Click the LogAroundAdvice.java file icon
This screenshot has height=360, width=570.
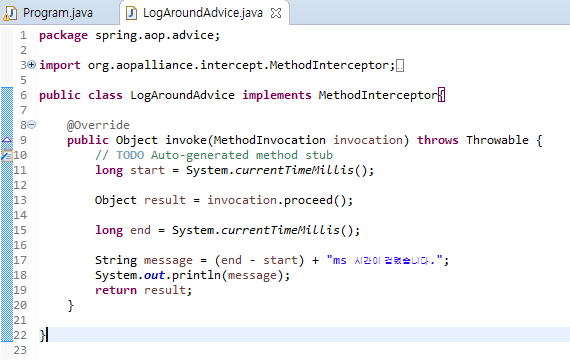[x=131, y=13]
